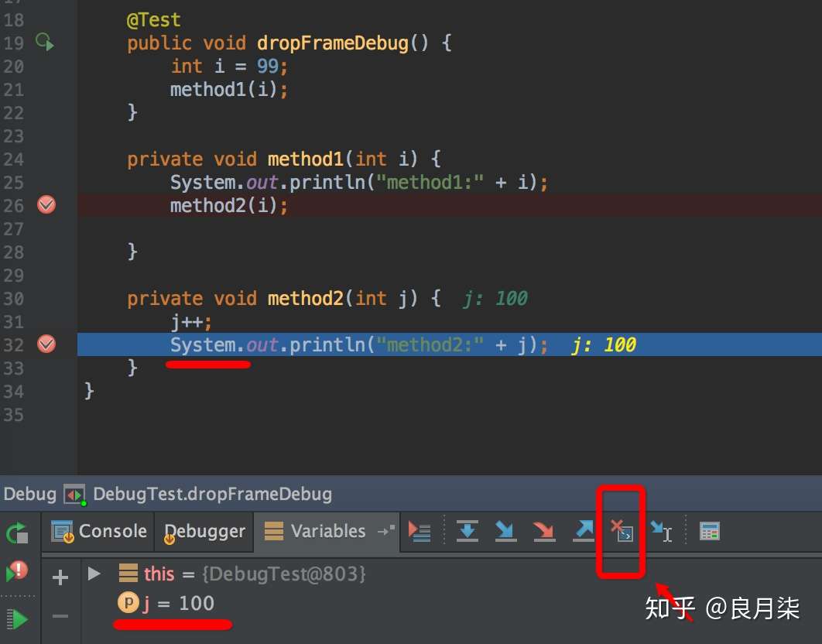Open the Variables panel tab
Image resolution: width=822 pixels, height=644 pixels.
click(315, 531)
